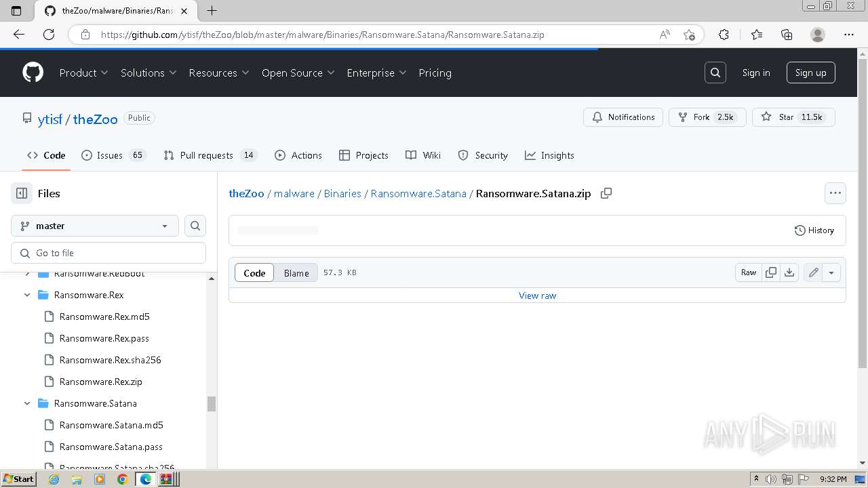The height and width of the screenshot is (488, 868).
Task: Open the Wiki tab
Action: click(423, 155)
